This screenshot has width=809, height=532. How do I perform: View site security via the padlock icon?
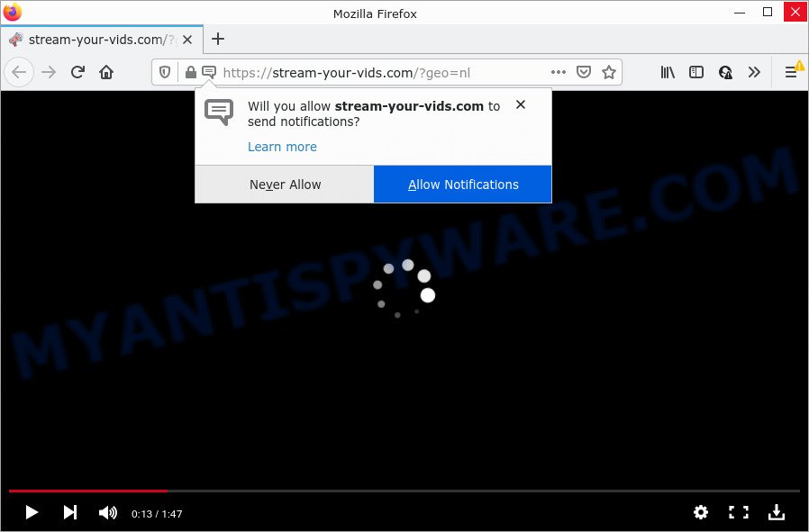(x=190, y=72)
